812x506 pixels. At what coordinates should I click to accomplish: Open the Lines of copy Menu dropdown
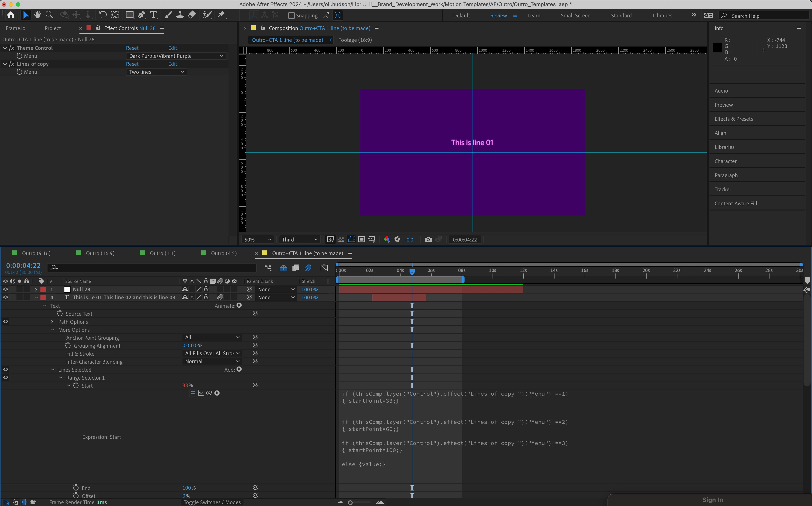point(156,72)
